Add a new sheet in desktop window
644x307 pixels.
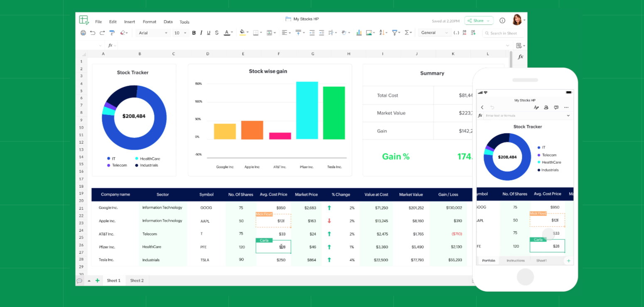98,281
